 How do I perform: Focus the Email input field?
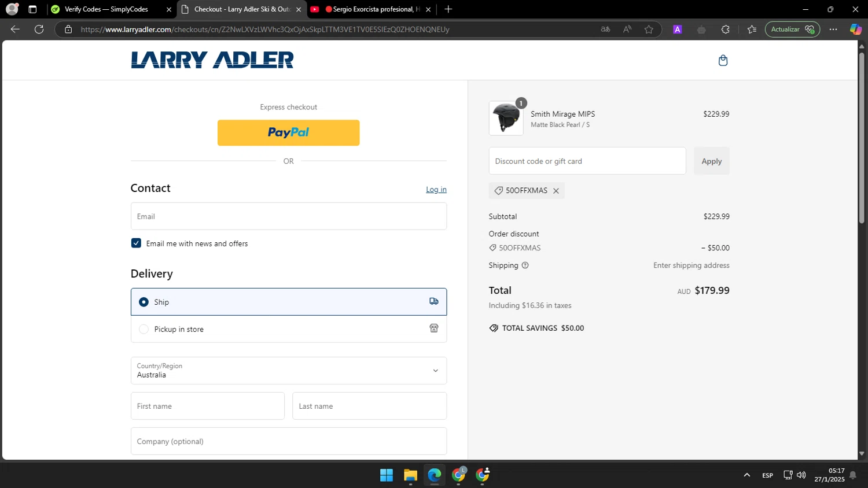tap(289, 216)
